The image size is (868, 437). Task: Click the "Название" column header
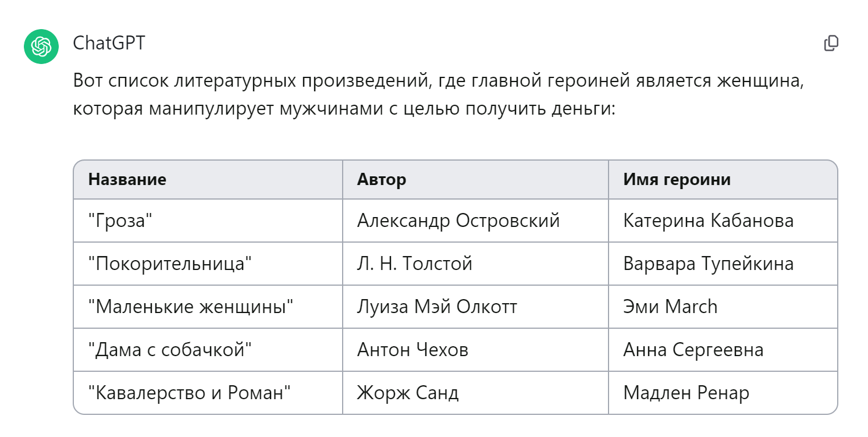click(x=127, y=179)
